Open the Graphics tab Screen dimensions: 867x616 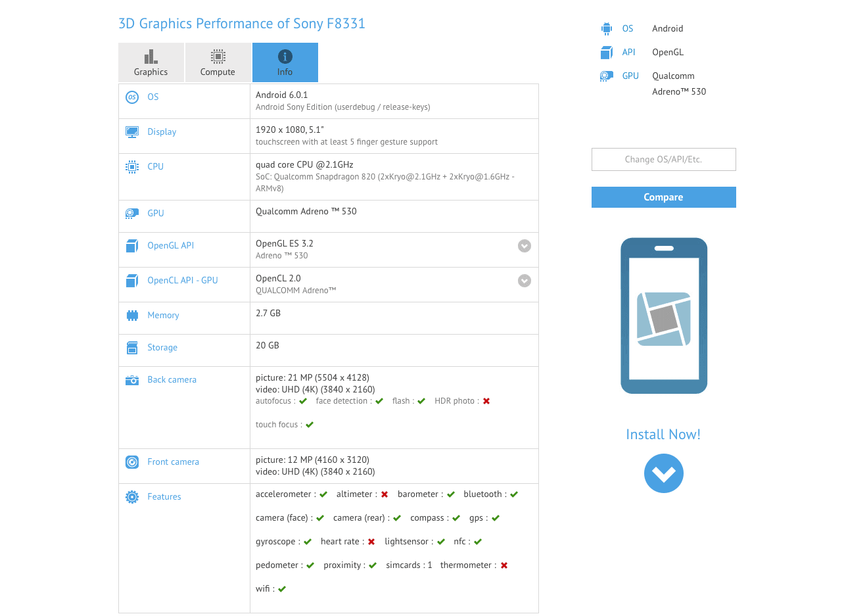[x=151, y=62]
